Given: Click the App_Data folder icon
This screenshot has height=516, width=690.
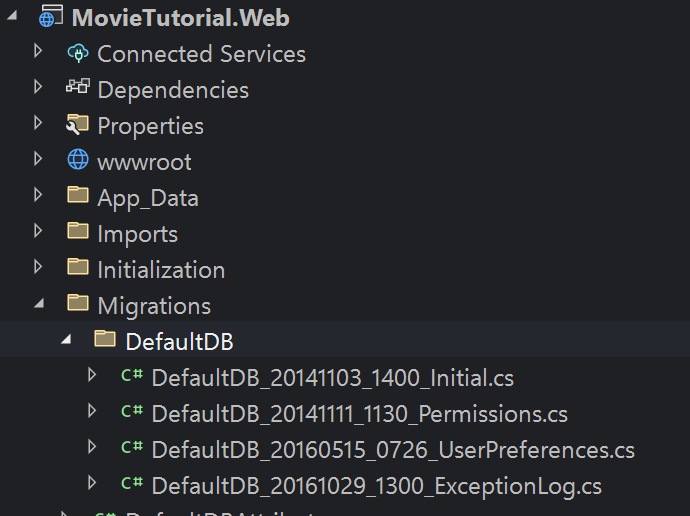Looking at the screenshot, I should tap(77, 197).
